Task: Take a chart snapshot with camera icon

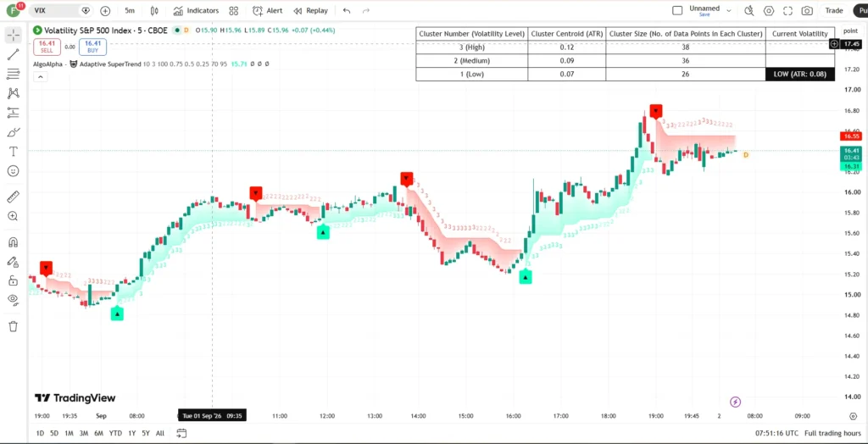Action: 807,10
